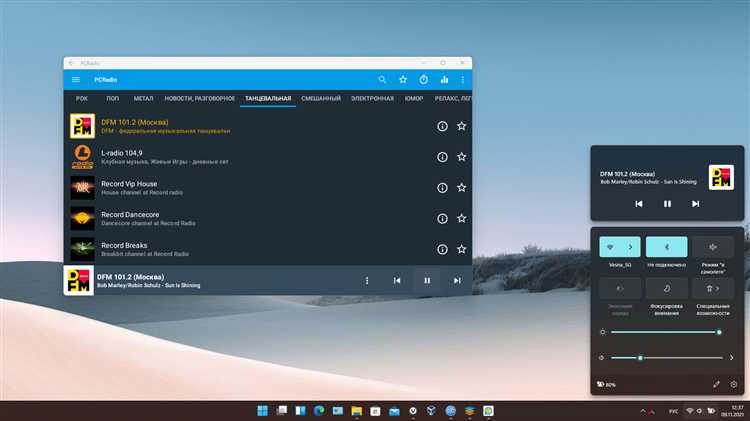Open station search magnifier icon

click(x=382, y=79)
